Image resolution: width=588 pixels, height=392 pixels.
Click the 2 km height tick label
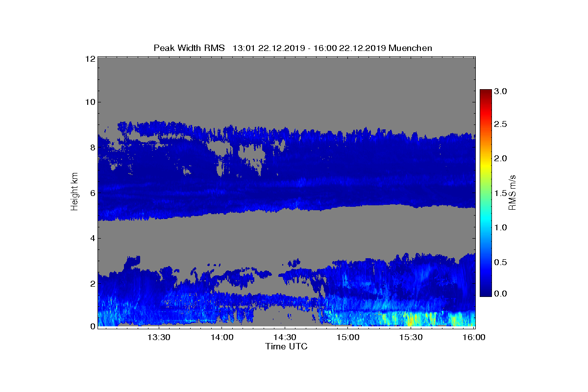(x=92, y=284)
